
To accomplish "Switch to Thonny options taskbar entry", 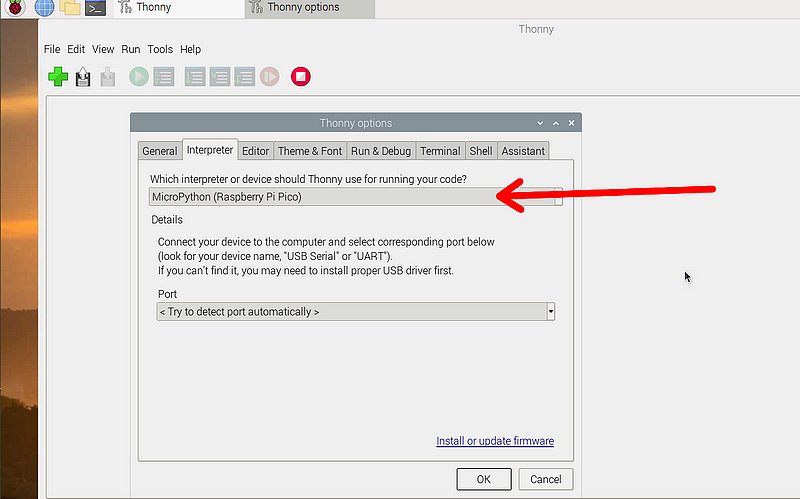I will [x=310, y=8].
